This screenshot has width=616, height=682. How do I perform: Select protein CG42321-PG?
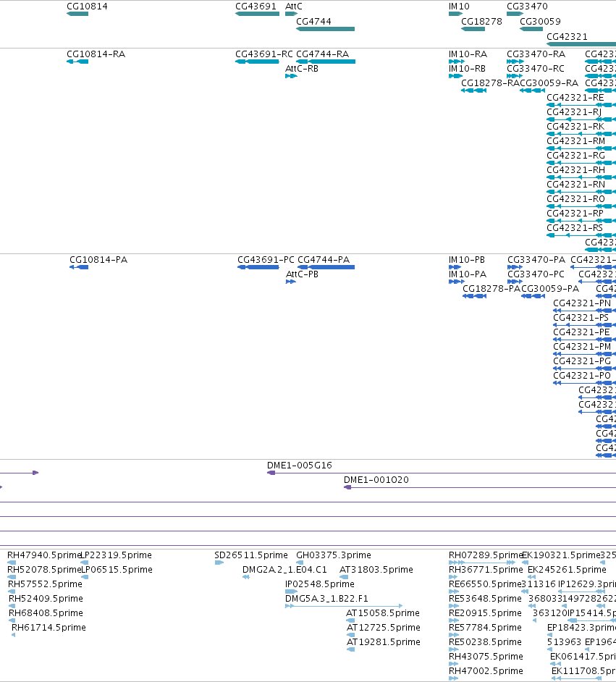(582, 361)
